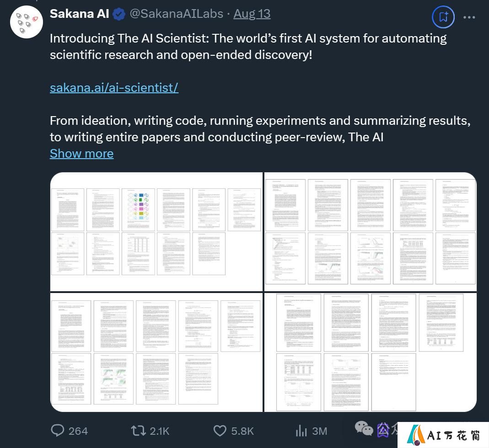489x448 pixels.
Task: Click the purple icon beside WeChat logo
Action: tap(383, 430)
